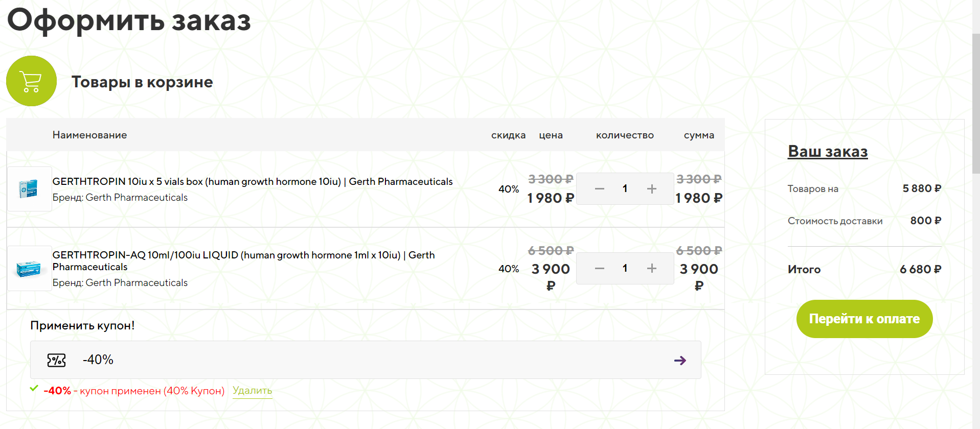Decrease GERTHTROPIN 10iu quantity with minus

[x=600, y=189]
